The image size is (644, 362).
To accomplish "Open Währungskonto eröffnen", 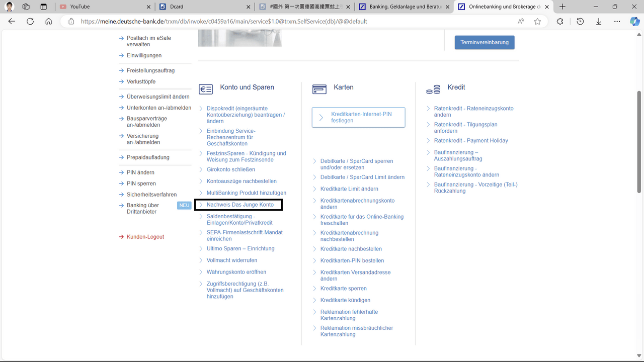I will tap(236, 272).
